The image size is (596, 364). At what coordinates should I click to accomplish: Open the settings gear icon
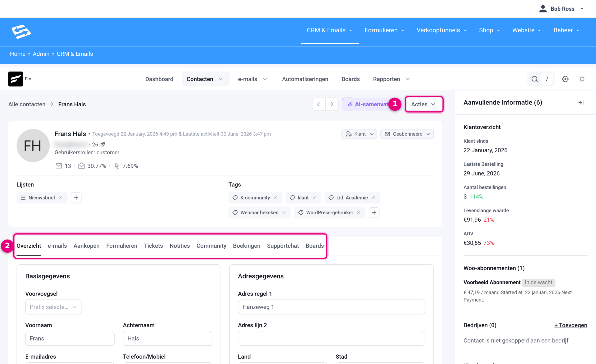coord(565,79)
